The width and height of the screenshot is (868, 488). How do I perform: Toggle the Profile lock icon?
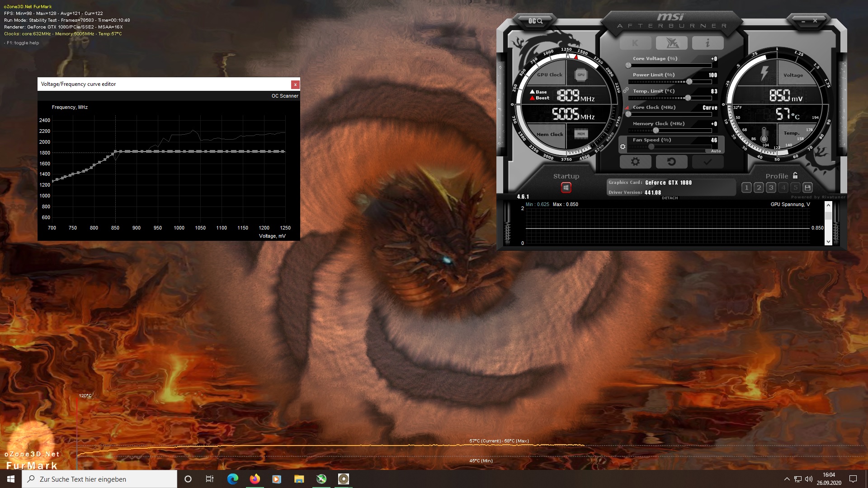pos(795,176)
